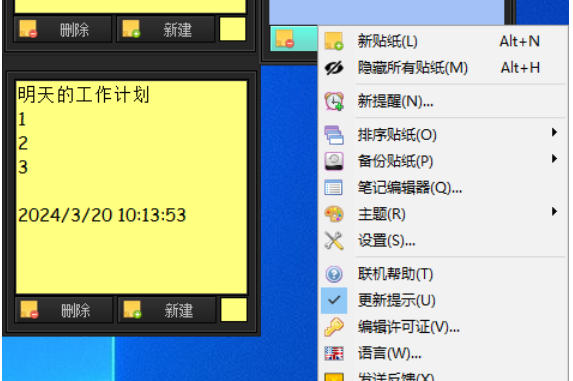
Task: Click the paint palette icon beside 主题
Action: point(334,214)
